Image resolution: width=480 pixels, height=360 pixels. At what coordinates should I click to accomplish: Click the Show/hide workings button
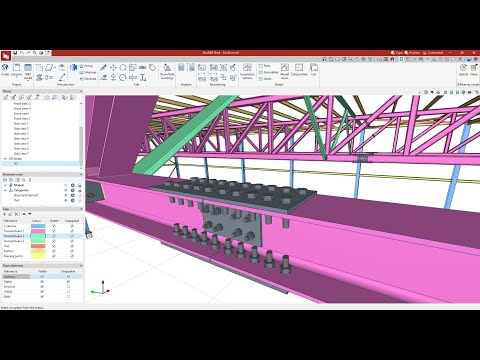tap(167, 71)
